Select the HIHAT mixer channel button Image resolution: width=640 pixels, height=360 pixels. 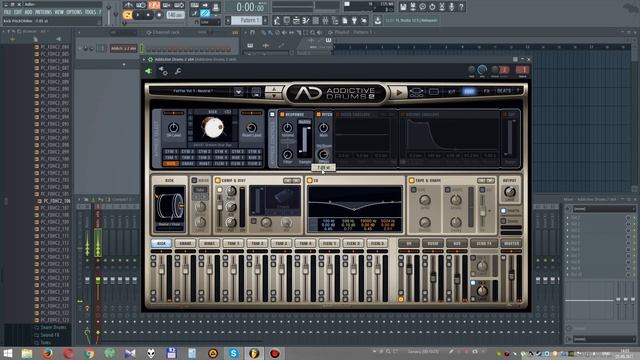coord(209,243)
